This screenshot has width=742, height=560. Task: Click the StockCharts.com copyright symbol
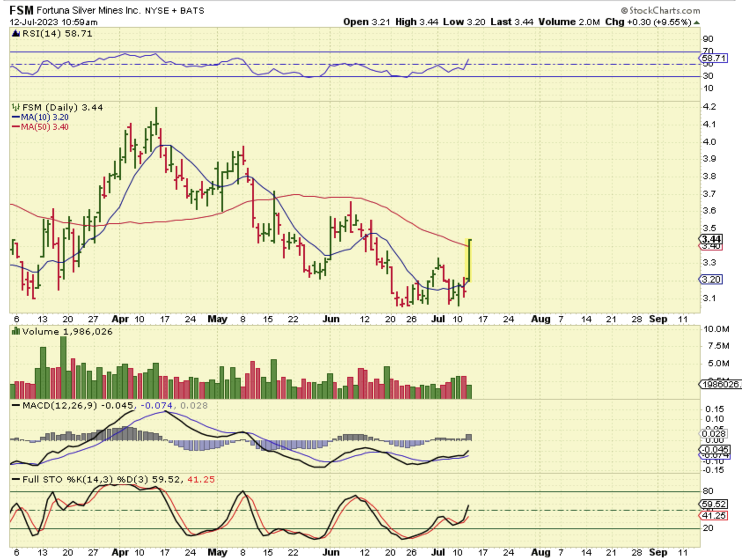click(x=624, y=10)
